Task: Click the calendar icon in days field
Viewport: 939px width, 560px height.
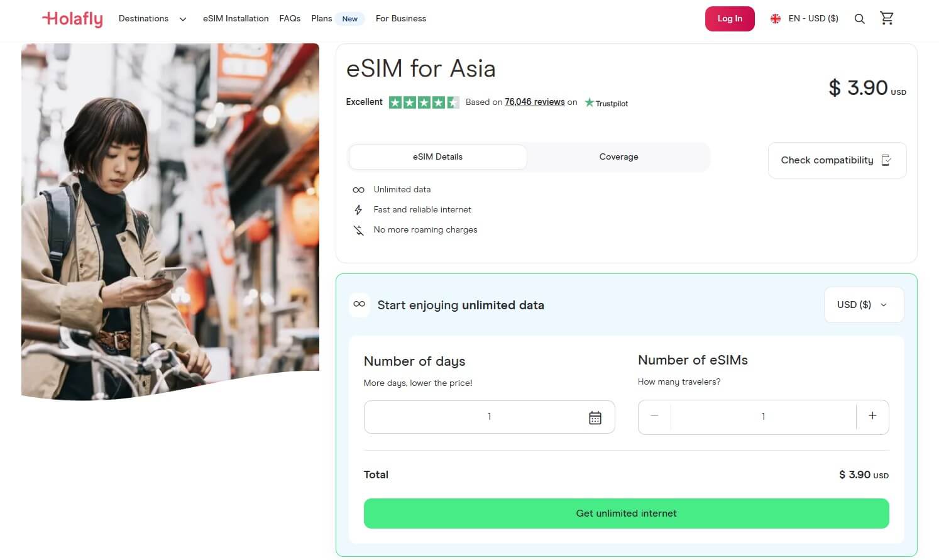Action: point(595,417)
